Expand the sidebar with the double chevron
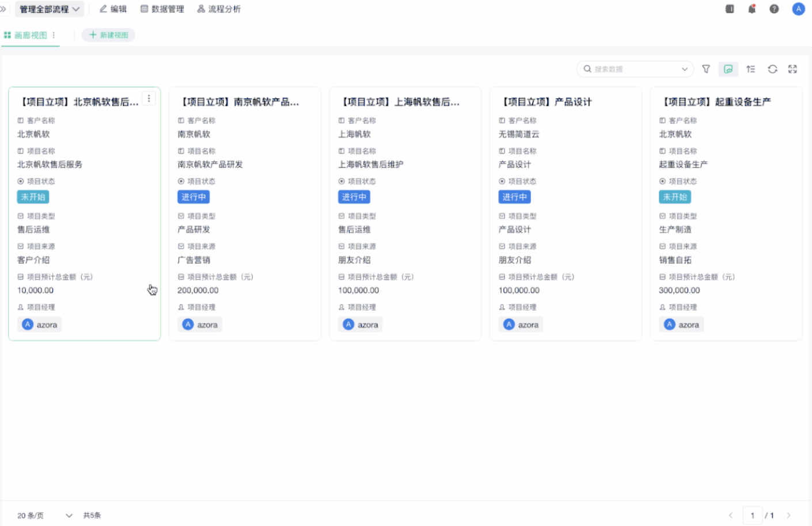This screenshot has width=812, height=526. tap(3, 9)
